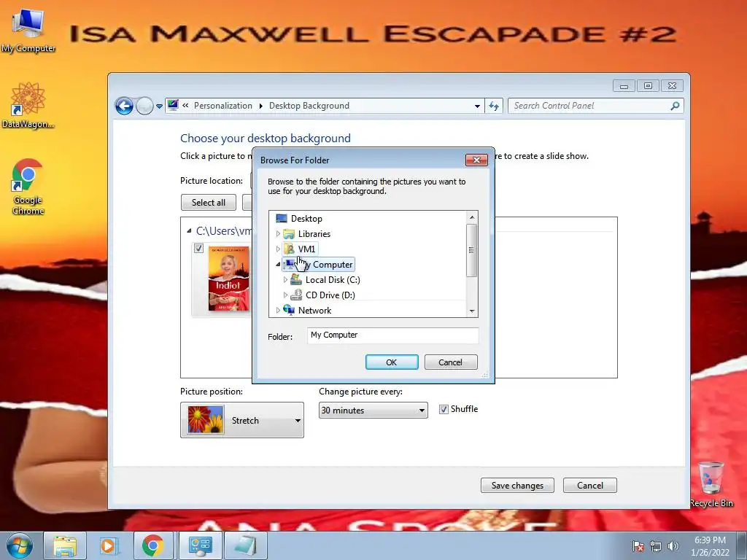Open the address bar history dropdown arrow
This screenshot has height=560, width=747.
pyautogui.click(x=477, y=106)
